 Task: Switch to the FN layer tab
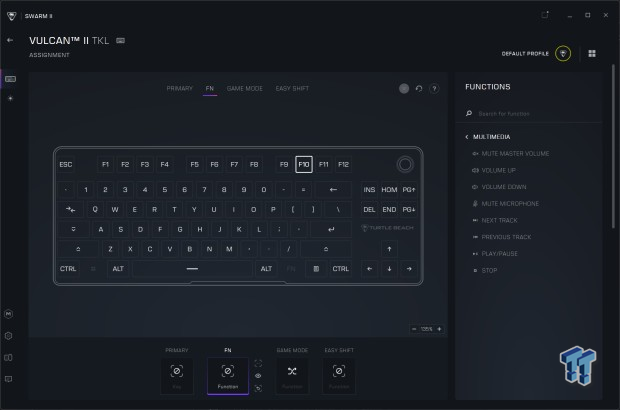point(210,89)
